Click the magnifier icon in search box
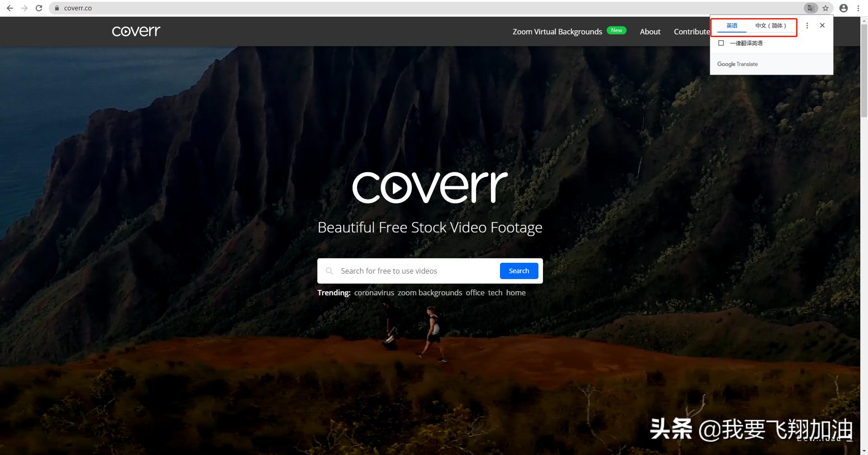868x455 pixels. (330, 271)
